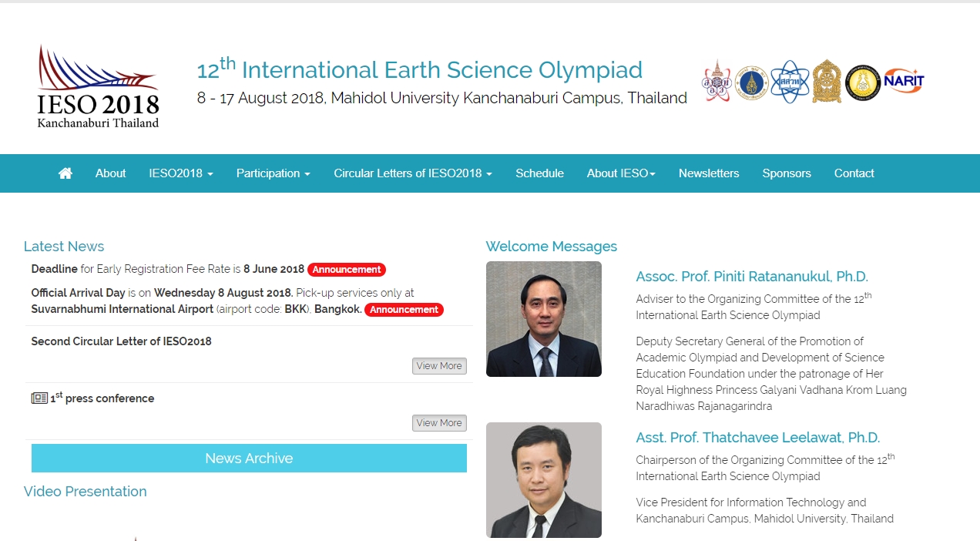The image size is (980, 541).
Task: Open Assoc. Prof. Piniti Ratananukul link
Action: (751, 277)
